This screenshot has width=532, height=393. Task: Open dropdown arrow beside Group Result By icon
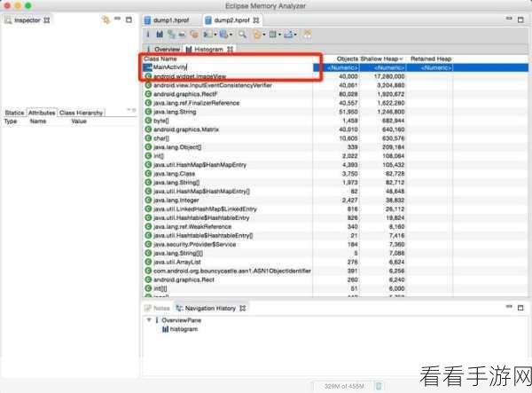[264, 35]
